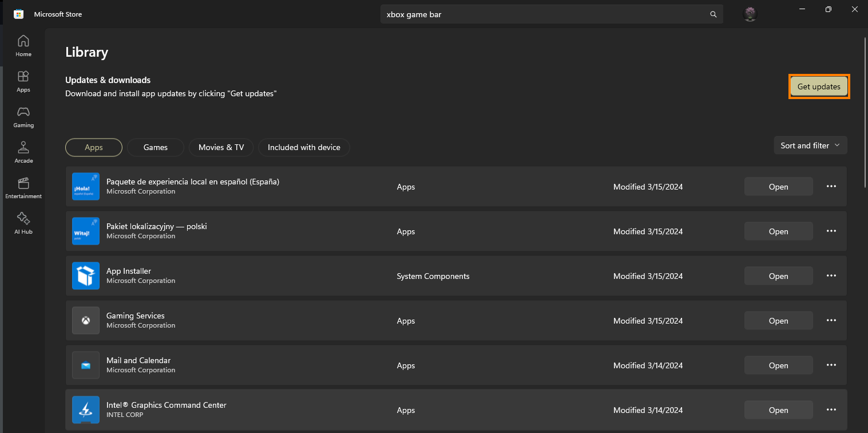868x433 pixels.
Task: Open Pakiet lokalizacyjny polski
Action: pos(778,231)
